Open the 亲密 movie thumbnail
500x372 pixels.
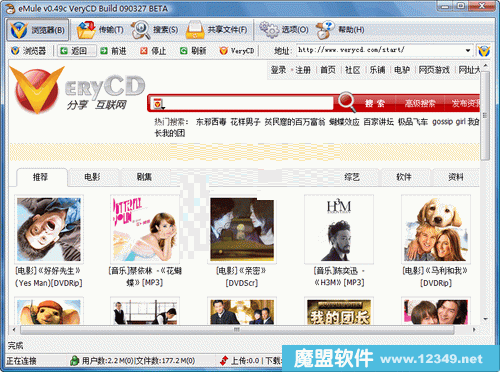coord(242,229)
